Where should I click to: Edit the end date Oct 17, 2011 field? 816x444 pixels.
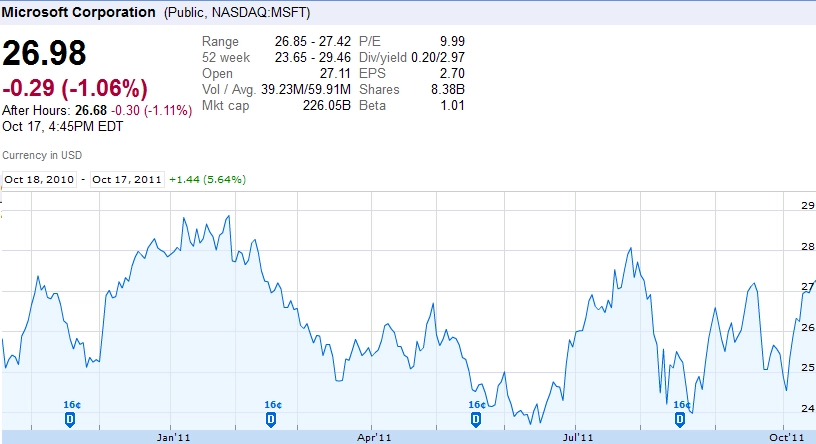[x=127, y=180]
